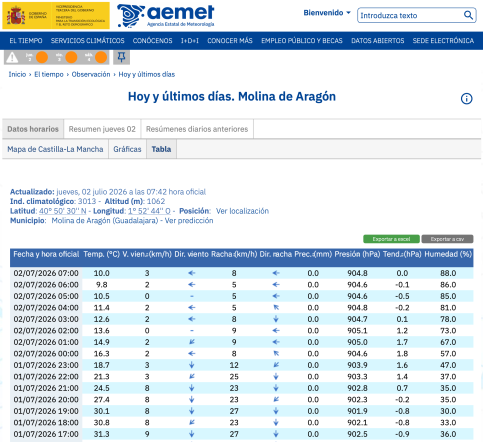This screenshot has height=442, width=483.
Task: Click the longitude value 1° 52' 44'' O
Action: click(149, 211)
